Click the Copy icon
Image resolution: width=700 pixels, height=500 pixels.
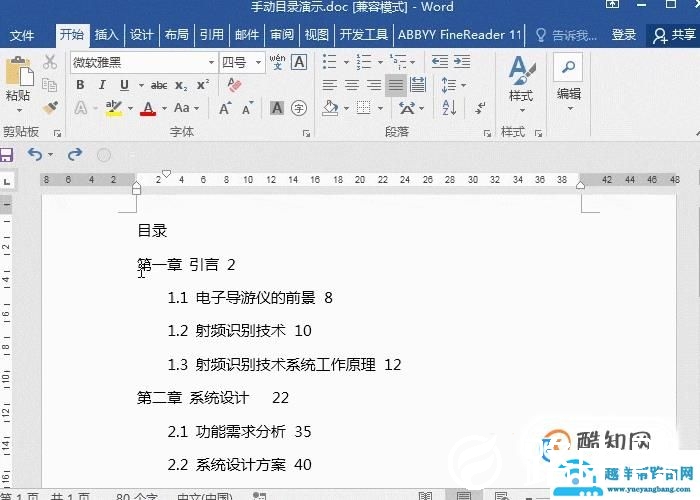coord(49,84)
